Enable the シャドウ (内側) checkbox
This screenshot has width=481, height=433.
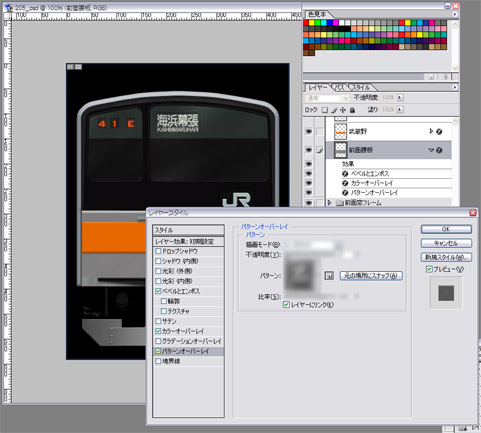click(x=158, y=261)
